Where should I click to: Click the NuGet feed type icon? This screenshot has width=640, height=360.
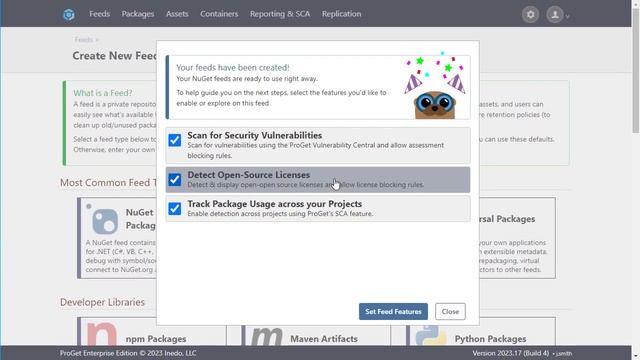pos(105,221)
